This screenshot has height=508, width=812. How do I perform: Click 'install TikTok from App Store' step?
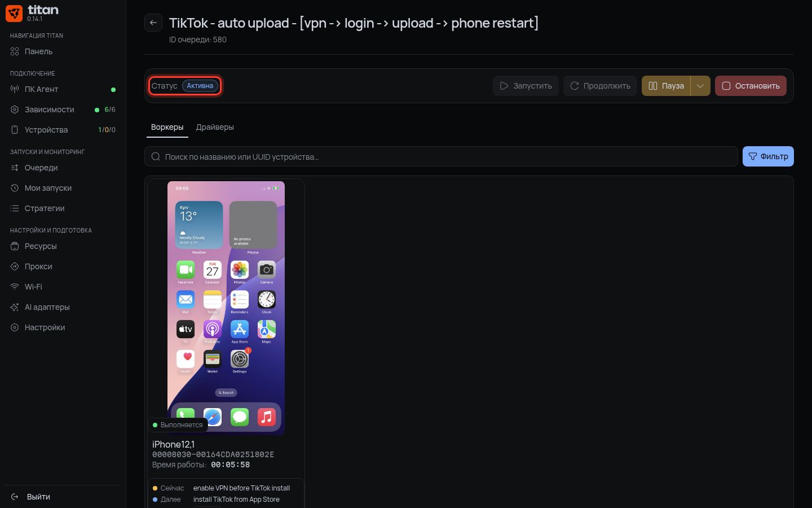[x=236, y=500]
